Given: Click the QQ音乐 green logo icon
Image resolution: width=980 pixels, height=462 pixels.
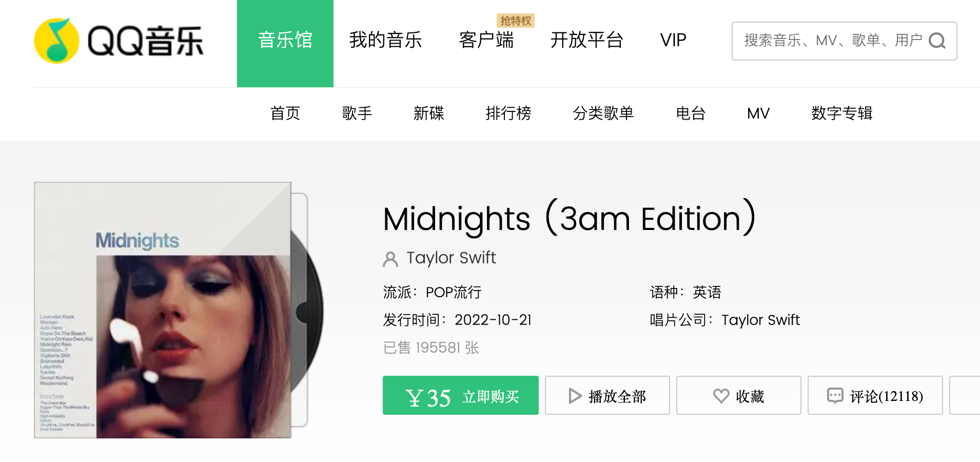Looking at the screenshot, I should tap(57, 39).
